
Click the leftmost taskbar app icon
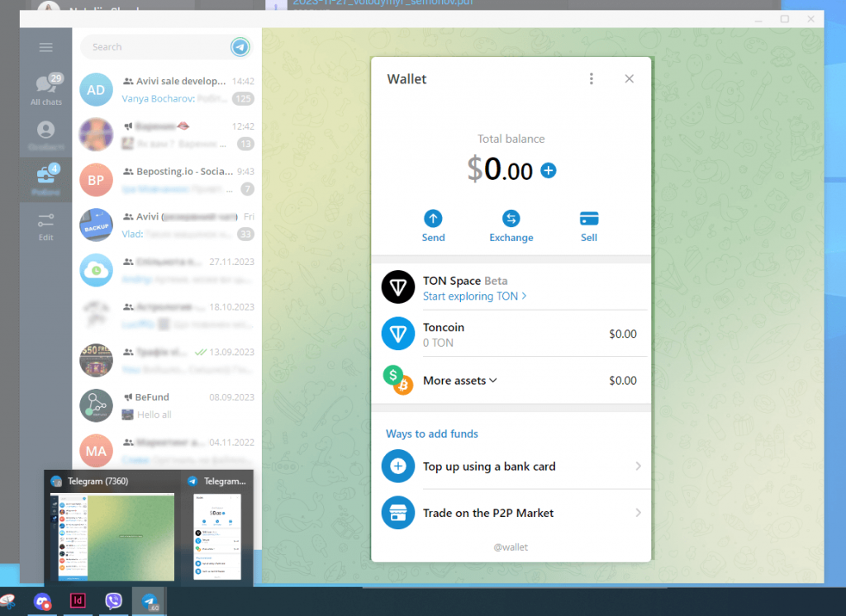pos(8,601)
